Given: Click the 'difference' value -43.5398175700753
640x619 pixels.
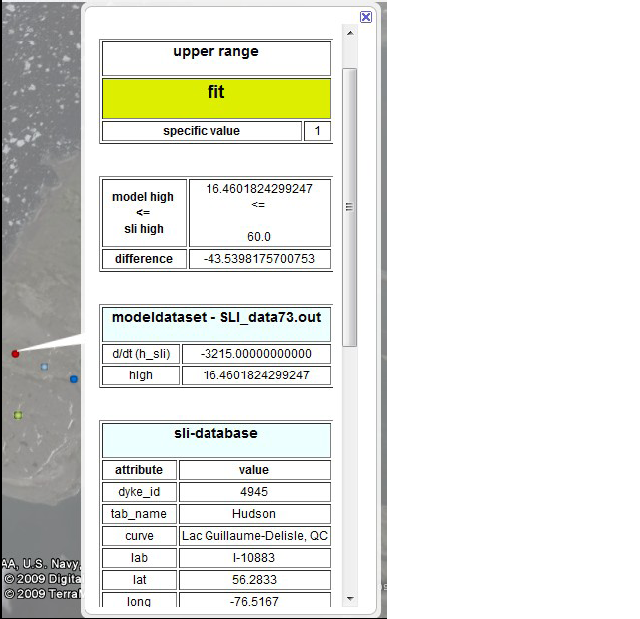Looking at the screenshot, I should click(259, 259).
